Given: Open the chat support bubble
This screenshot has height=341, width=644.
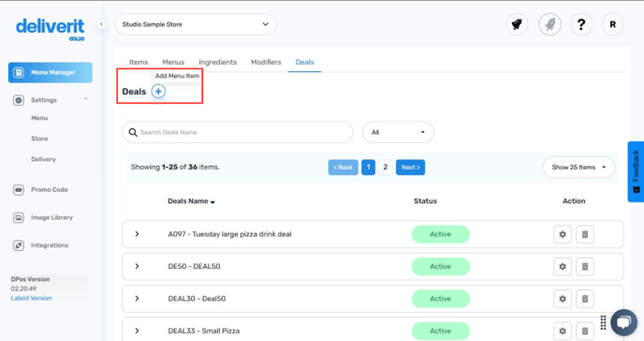Looking at the screenshot, I should click(623, 322).
